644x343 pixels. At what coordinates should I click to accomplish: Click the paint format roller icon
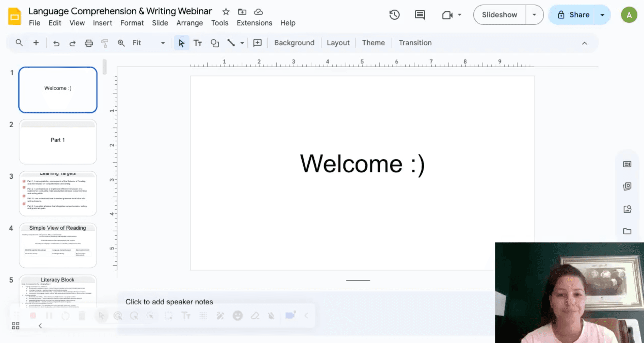coord(105,43)
